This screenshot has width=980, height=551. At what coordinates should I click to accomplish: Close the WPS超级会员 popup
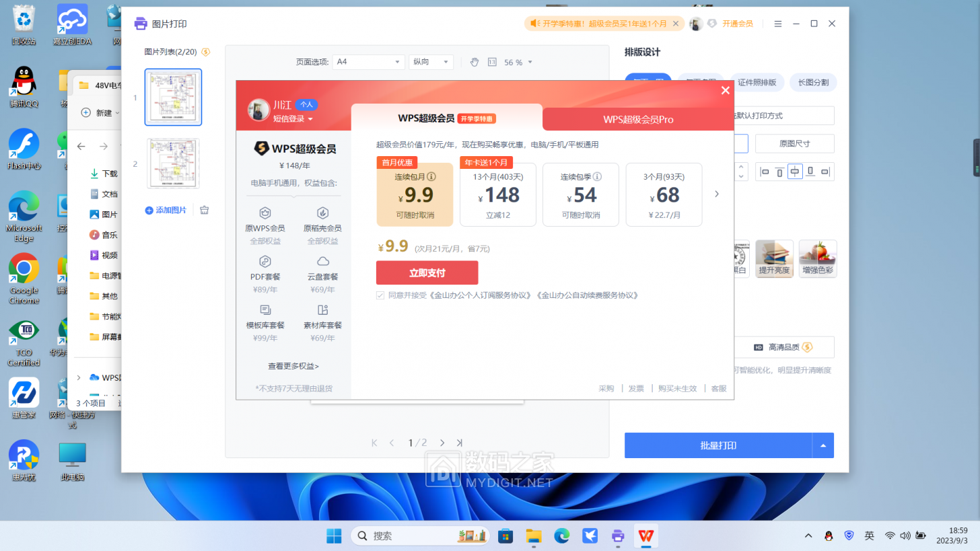(725, 90)
